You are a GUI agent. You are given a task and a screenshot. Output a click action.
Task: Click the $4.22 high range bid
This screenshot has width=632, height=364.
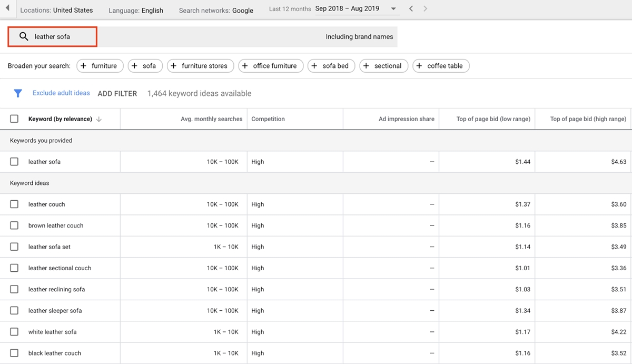pyautogui.click(x=619, y=332)
